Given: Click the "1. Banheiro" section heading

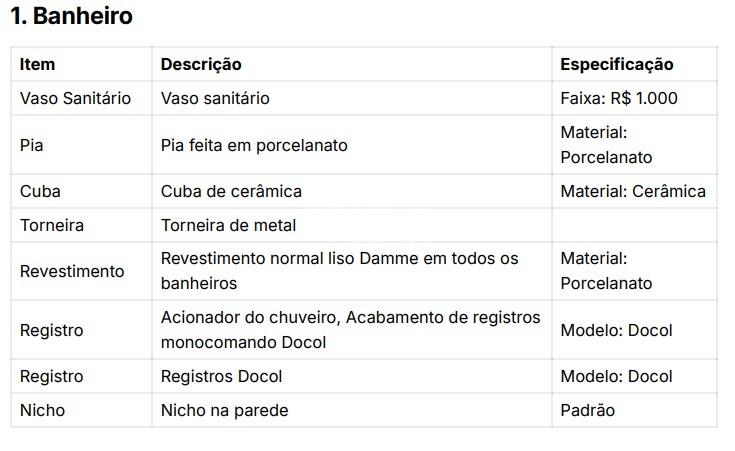Looking at the screenshot, I should coord(70,17).
